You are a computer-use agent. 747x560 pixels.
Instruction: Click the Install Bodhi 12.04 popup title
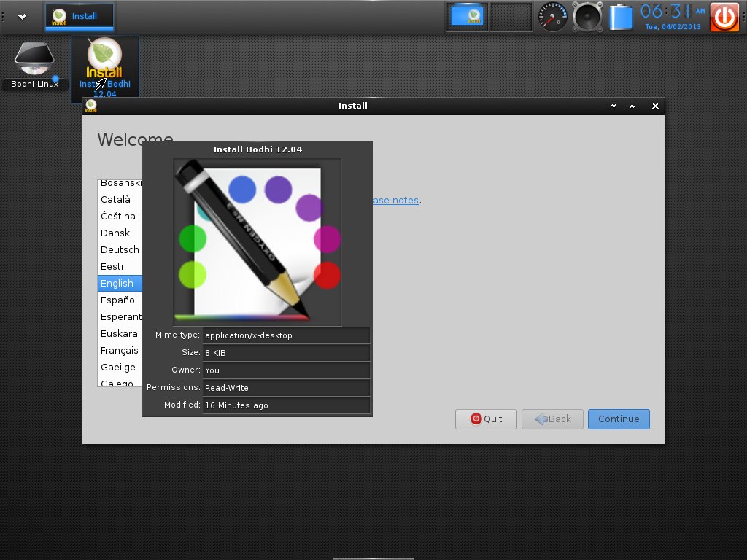258,149
